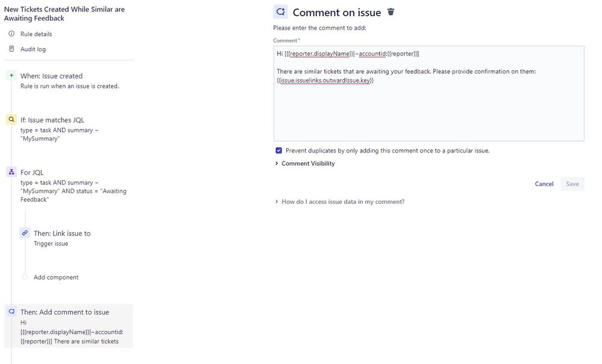This screenshot has height=364, width=602.
Task: Click the branch icon beside For JQL
Action: tap(11, 172)
